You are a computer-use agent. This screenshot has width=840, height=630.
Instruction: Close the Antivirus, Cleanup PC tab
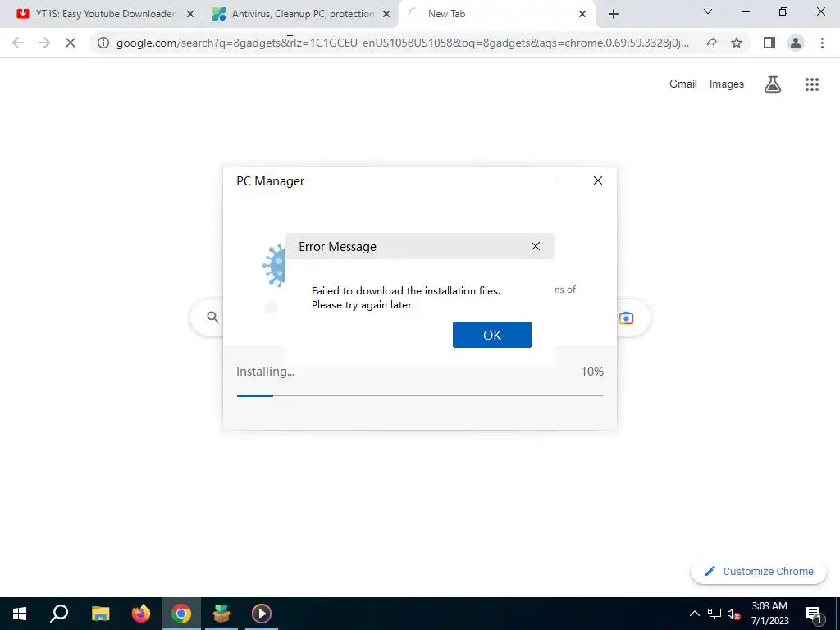point(386,14)
